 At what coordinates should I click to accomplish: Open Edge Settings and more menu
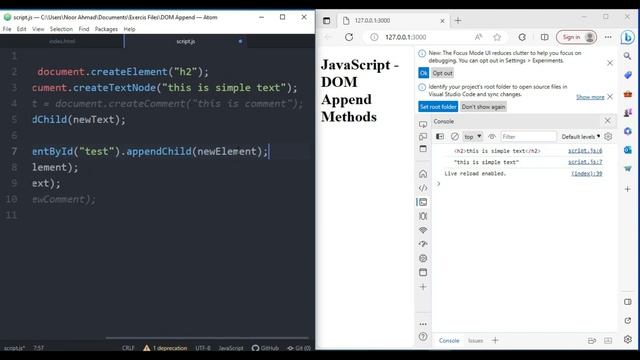(x=608, y=37)
